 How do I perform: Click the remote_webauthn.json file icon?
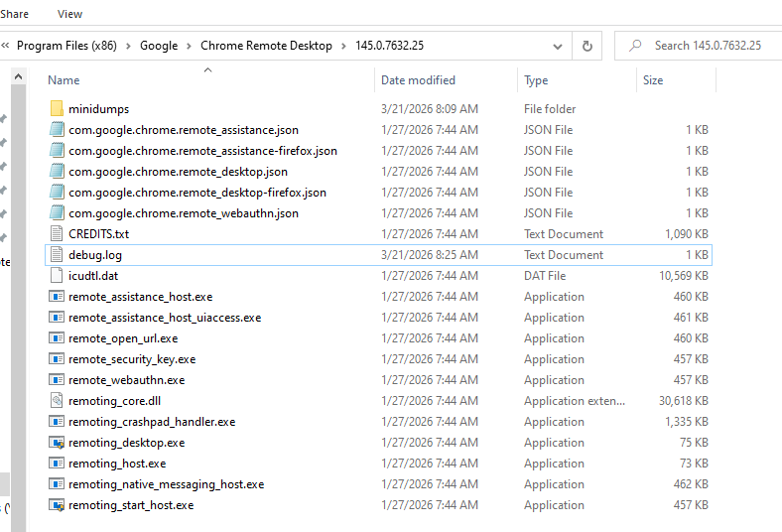(57, 213)
